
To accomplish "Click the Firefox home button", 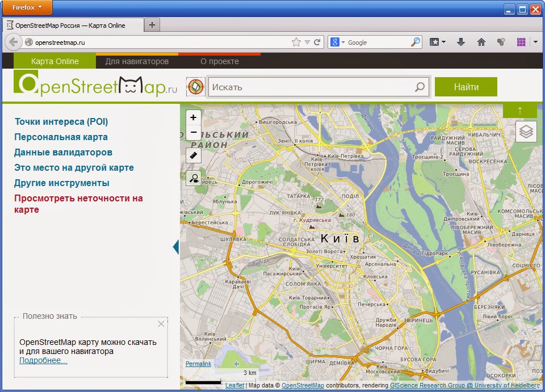I will (x=481, y=42).
